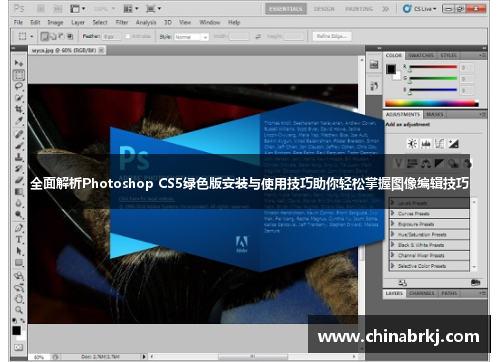Switch to the Design workspace
500x362 pixels.
click(x=324, y=9)
